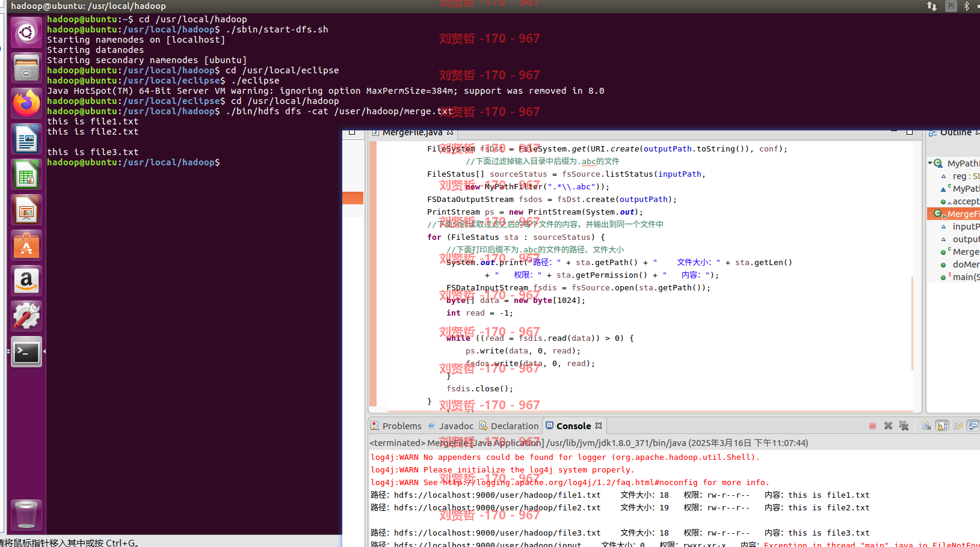Open Files manager from the launcher
Viewport: 980px width, 547px height.
coord(26,68)
